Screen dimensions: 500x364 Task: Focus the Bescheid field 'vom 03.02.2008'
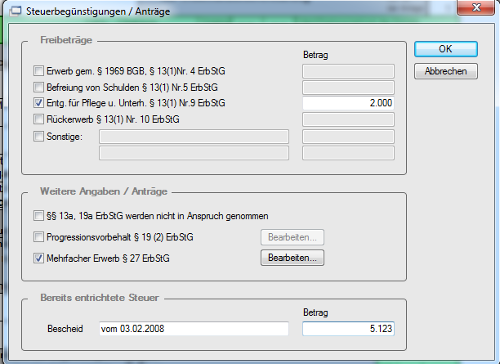tap(194, 329)
